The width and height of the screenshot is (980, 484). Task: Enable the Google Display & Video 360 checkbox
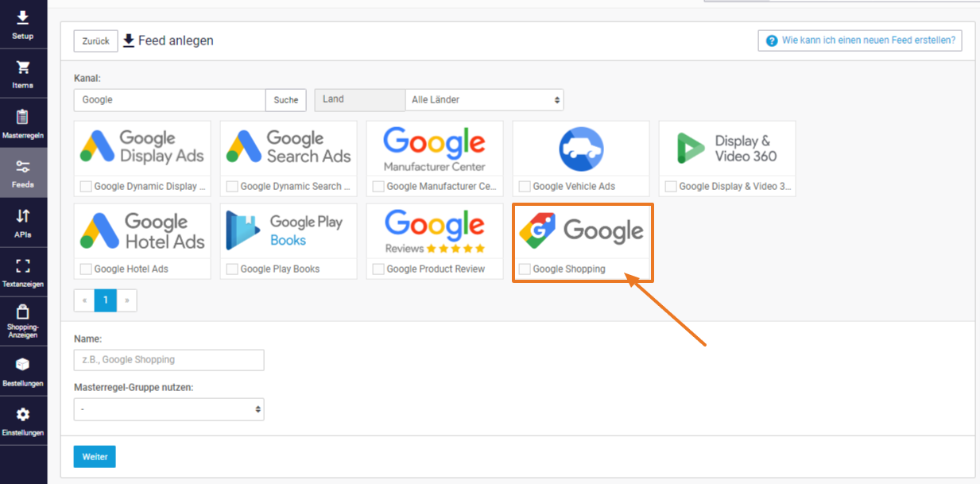coord(671,187)
